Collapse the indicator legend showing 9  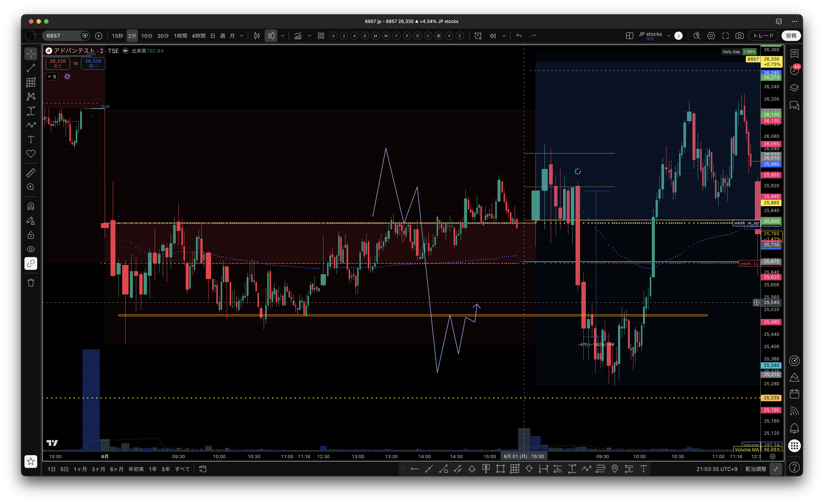[52, 77]
